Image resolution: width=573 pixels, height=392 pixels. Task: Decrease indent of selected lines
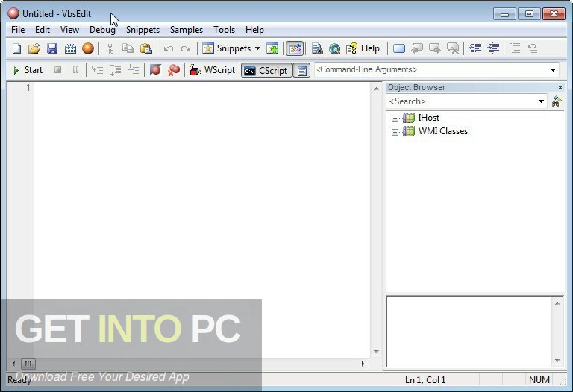(x=493, y=48)
